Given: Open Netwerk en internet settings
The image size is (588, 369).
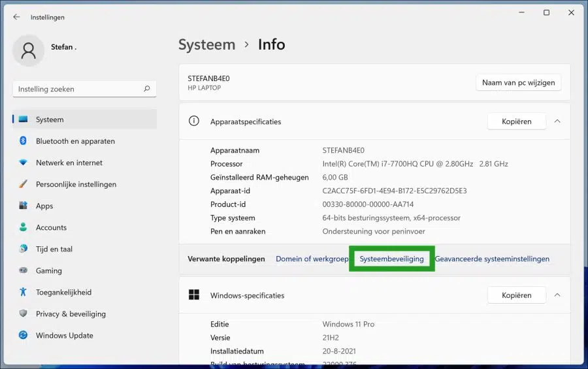Looking at the screenshot, I should point(85,163).
